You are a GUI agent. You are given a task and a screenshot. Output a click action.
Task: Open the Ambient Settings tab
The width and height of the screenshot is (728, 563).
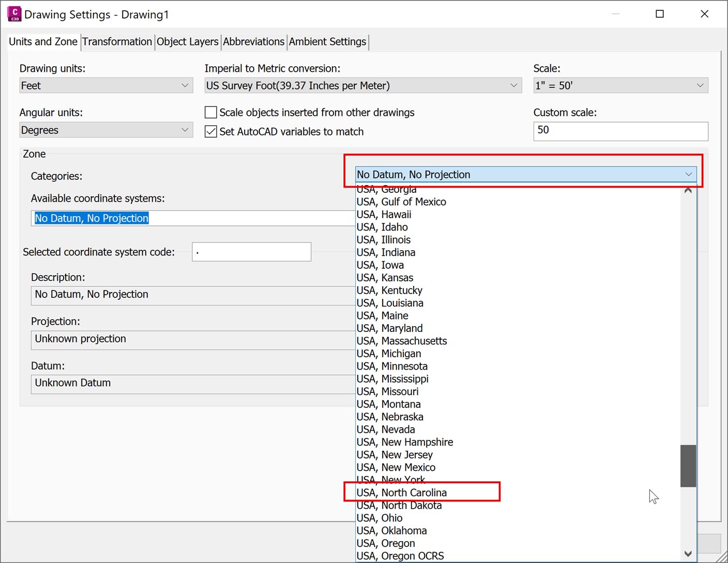328,42
